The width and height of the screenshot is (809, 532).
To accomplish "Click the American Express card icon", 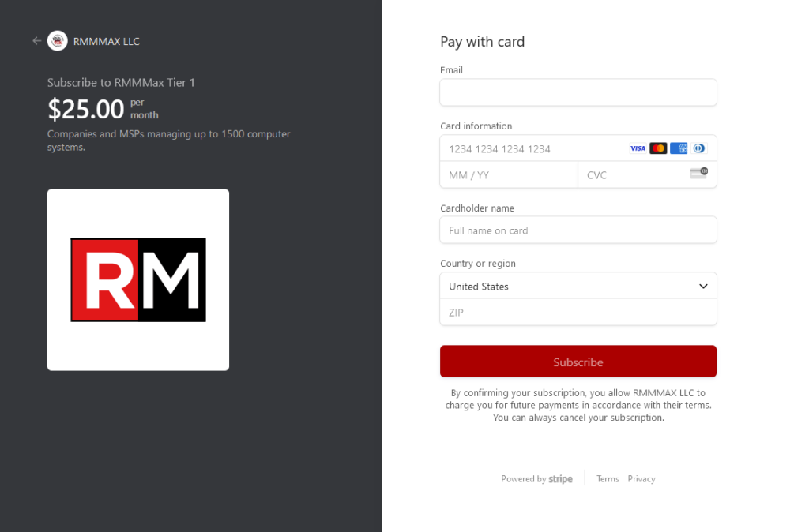I will point(679,148).
